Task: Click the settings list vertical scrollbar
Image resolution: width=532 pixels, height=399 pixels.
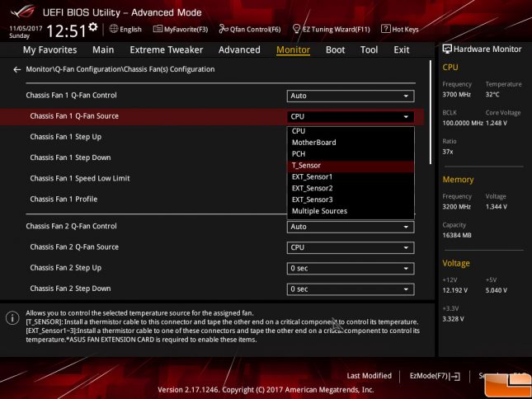Action: point(431,113)
